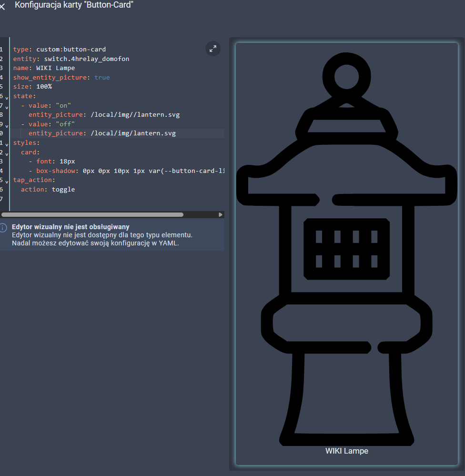Viewport: 465px width, 476px height.
Task: Collapse the "state:" block in YAML
Action: [x=7, y=97]
